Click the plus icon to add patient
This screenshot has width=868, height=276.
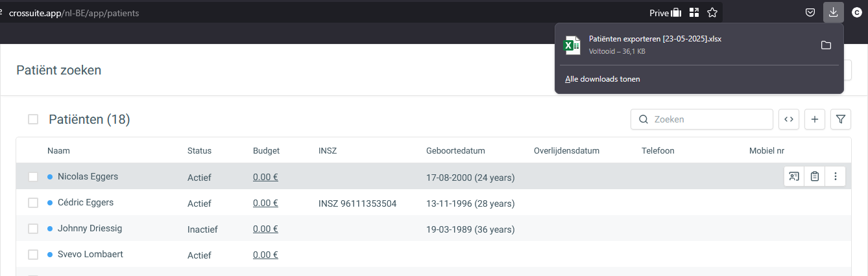tap(815, 119)
